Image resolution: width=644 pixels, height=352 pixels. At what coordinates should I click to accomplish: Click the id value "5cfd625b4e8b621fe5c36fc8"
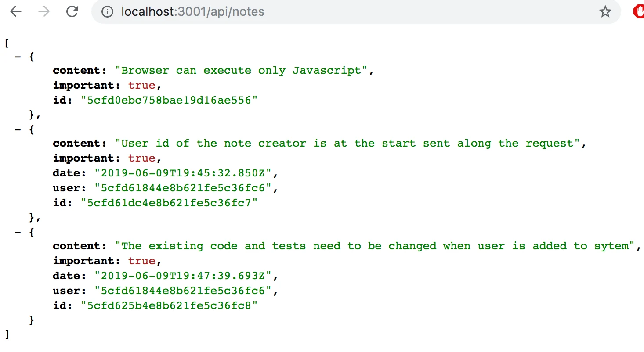pyautogui.click(x=169, y=306)
